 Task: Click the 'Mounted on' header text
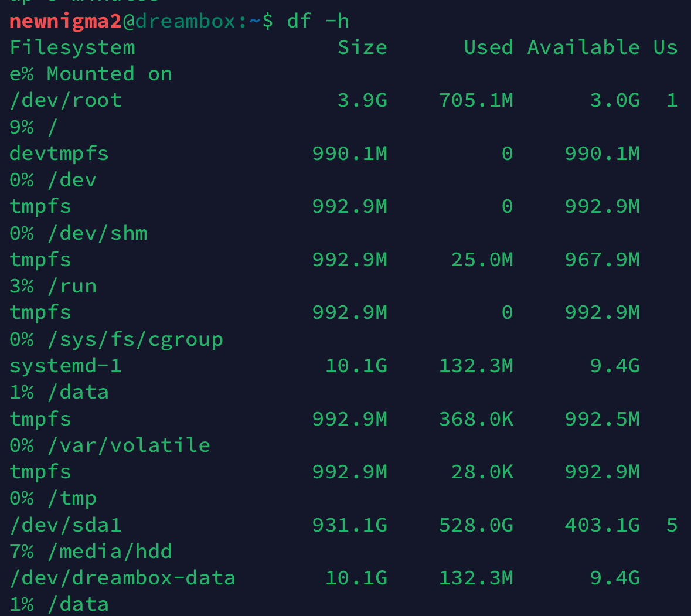[109, 74]
